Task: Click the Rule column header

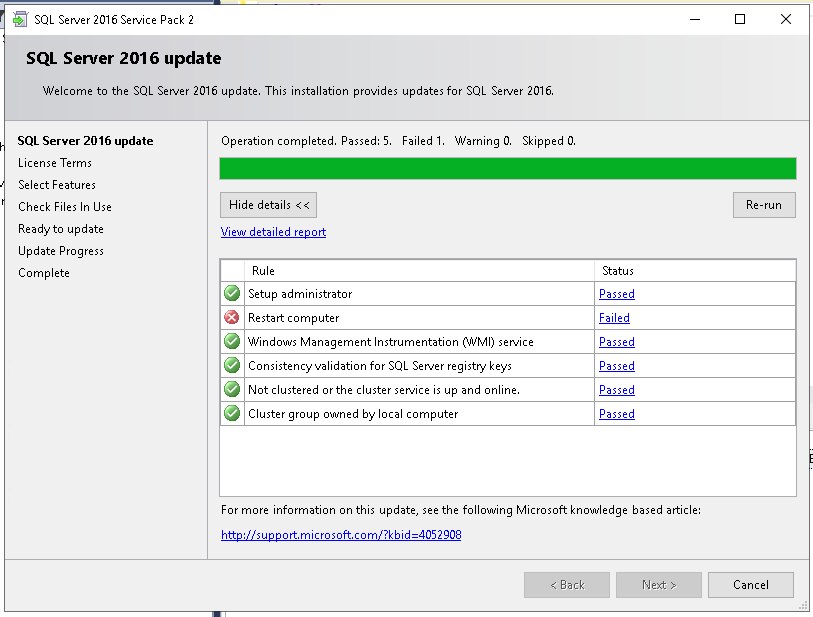Action: pyautogui.click(x=419, y=271)
